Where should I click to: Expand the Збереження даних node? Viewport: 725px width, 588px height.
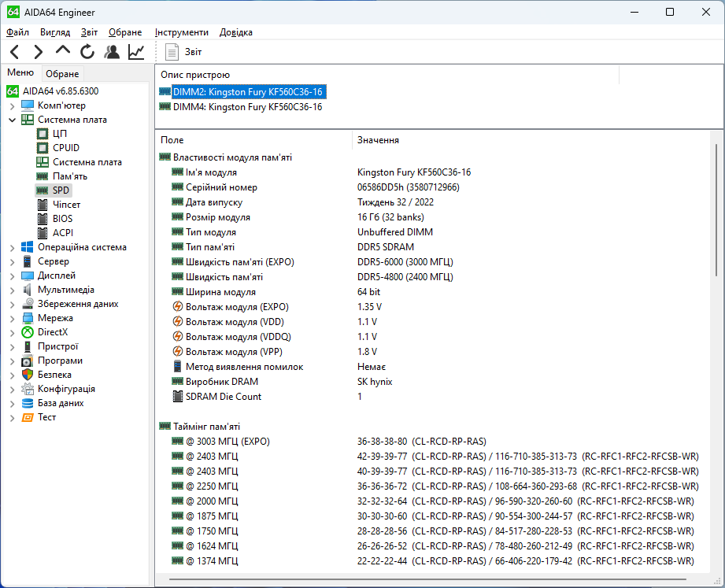12,304
